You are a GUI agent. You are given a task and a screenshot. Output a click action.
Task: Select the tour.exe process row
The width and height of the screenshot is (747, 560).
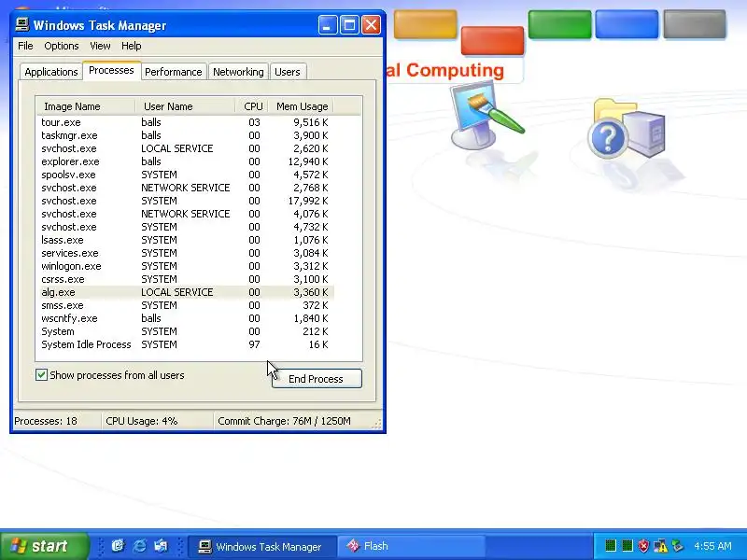click(x=185, y=122)
